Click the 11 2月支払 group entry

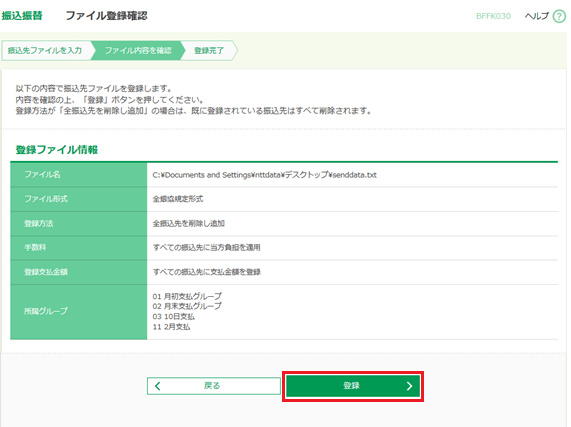point(171,327)
